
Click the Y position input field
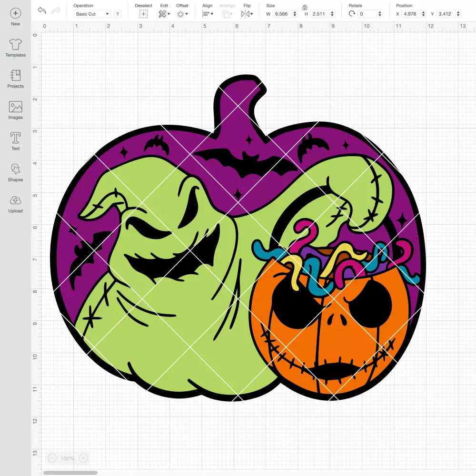[446, 14]
